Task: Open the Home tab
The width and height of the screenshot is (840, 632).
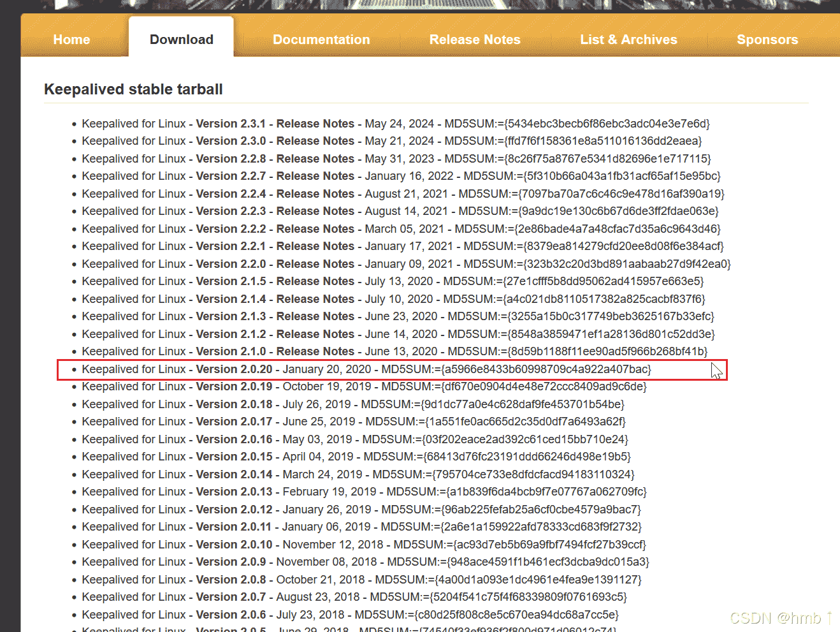Action: click(x=71, y=40)
